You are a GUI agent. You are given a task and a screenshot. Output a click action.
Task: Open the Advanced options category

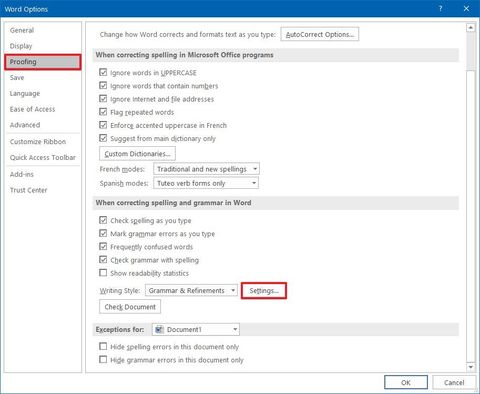point(43,125)
